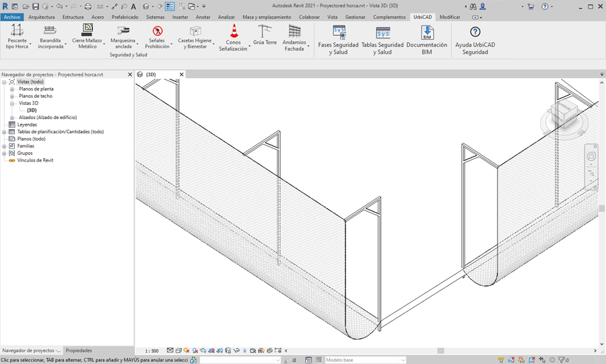Image resolution: width=606 pixels, height=364 pixels.
Task: Open the Señales Prohibición tool
Action: click(x=158, y=37)
